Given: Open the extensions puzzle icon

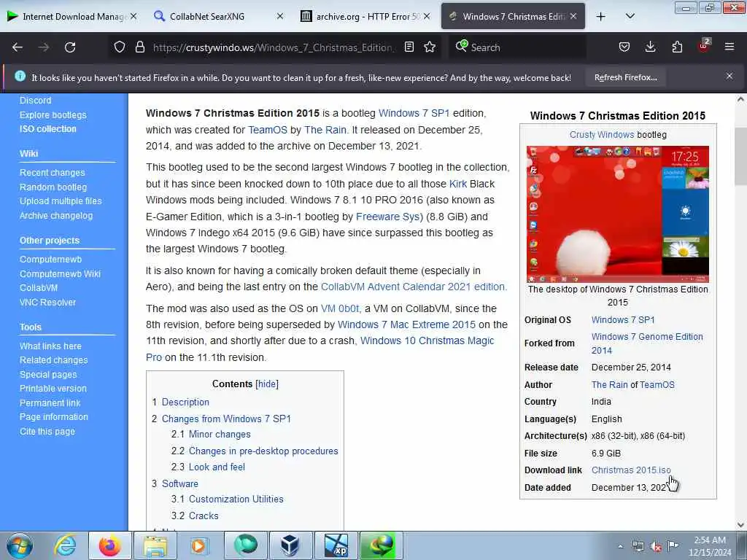Looking at the screenshot, I should pyautogui.click(x=677, y=47).
